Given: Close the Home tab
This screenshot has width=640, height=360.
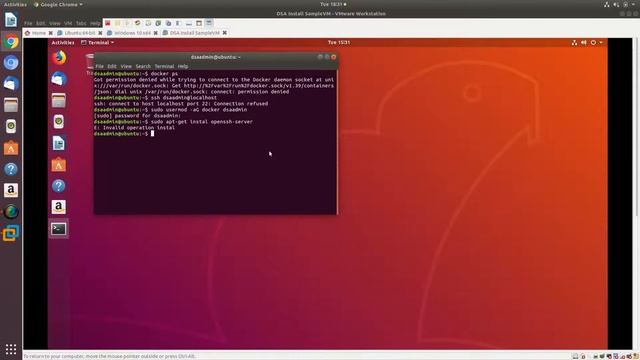Looking at the screenshot, I should click(x=51, y=33).
